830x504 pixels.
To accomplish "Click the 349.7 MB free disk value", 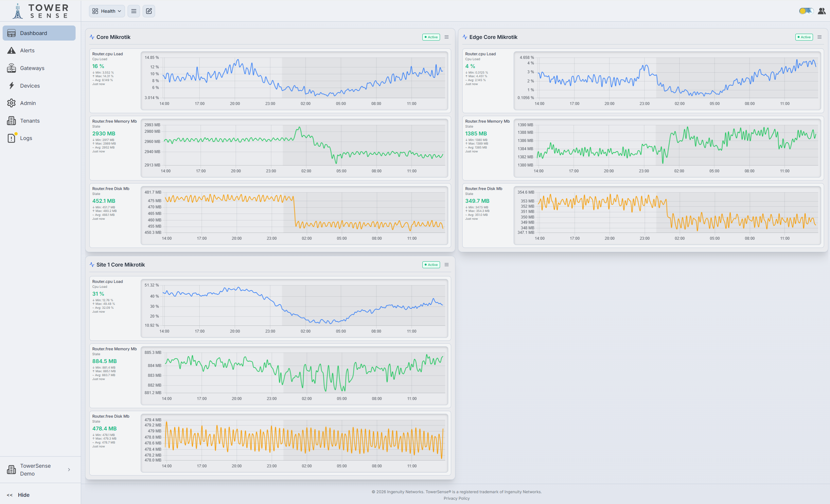I will (x=477, y=201).
